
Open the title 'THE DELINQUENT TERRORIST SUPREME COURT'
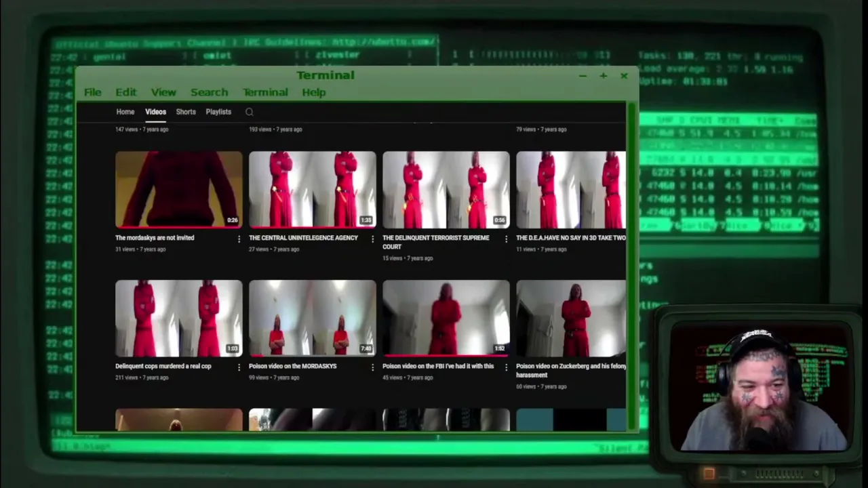(436, 242)
